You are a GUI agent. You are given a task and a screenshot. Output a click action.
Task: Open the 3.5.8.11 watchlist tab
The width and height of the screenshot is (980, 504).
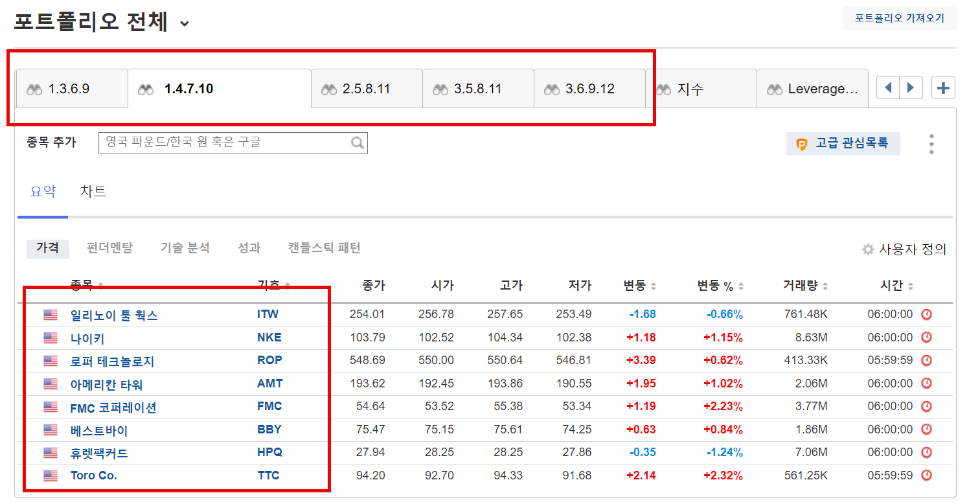point(479,89)
